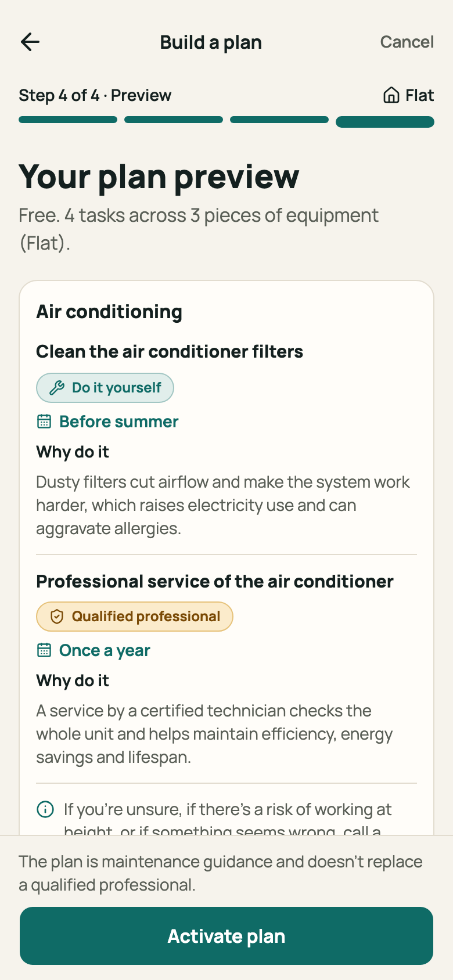Click the wrench icon in Do it yourself badge
The image size is (453, 980).
[57, 388]
